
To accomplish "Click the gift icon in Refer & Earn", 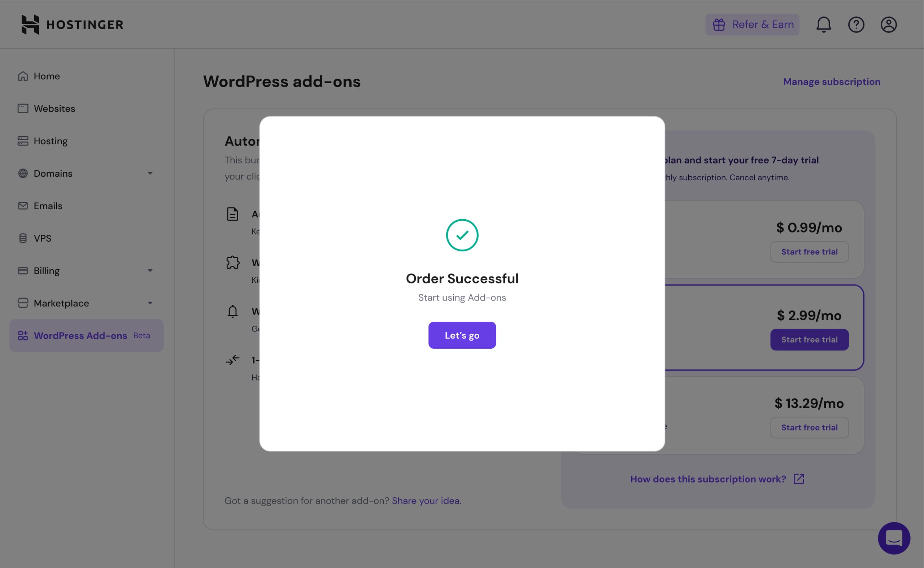I will click(719, 25).
